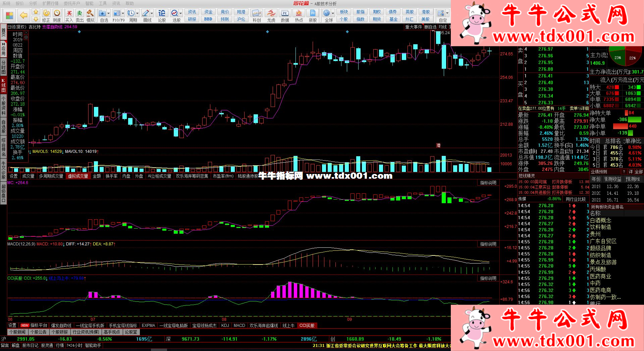Click the yellow down arrow icon

[36, 19]
